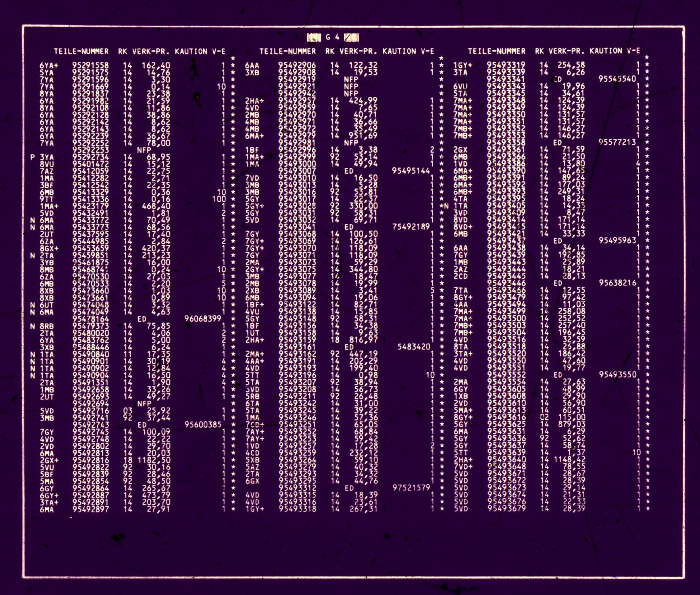Select part number 95459851
Viewport: 700px width, 595px height.
(x=90, y=256)
